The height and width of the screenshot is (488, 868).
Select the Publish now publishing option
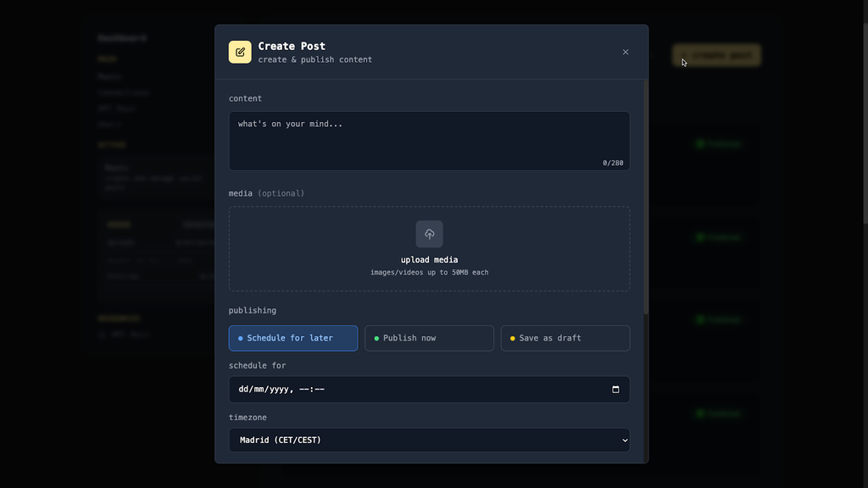[x=429, y=338]
